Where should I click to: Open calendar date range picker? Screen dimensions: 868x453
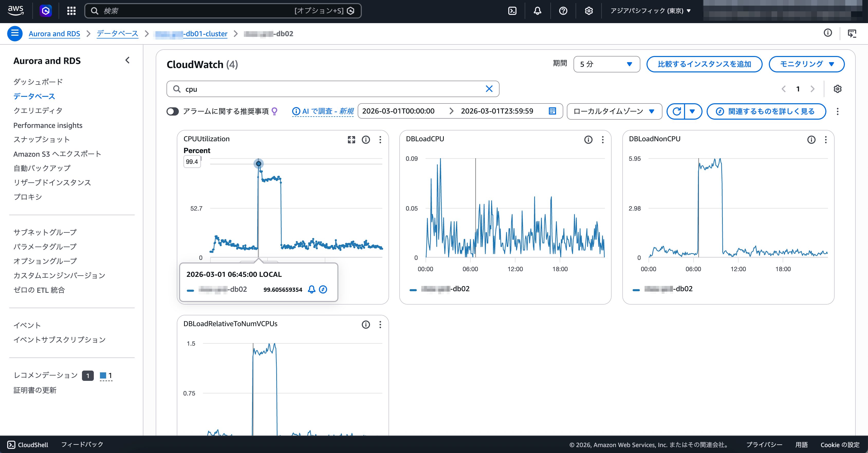click(x=552, y=111)
